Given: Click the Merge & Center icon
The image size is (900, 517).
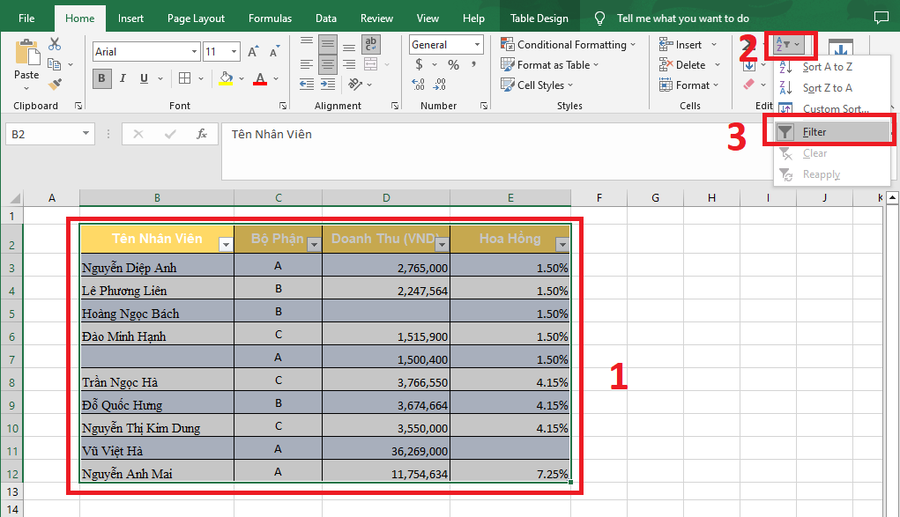Looking at the screenshot, I should point(371,64).
